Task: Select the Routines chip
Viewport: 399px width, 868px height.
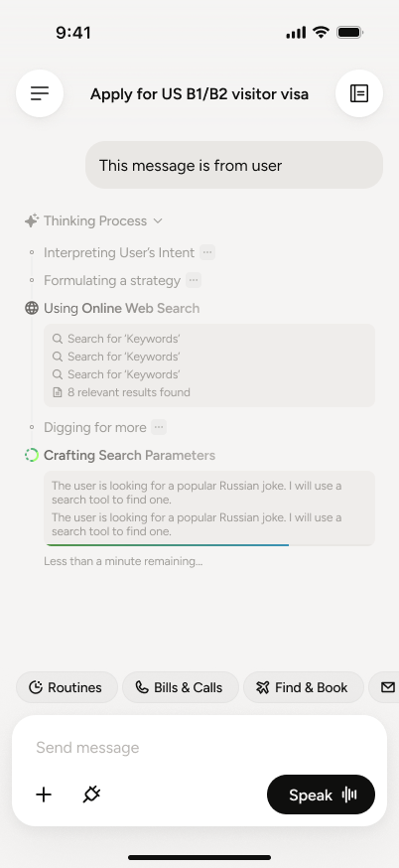Action: tap(66, 687)
